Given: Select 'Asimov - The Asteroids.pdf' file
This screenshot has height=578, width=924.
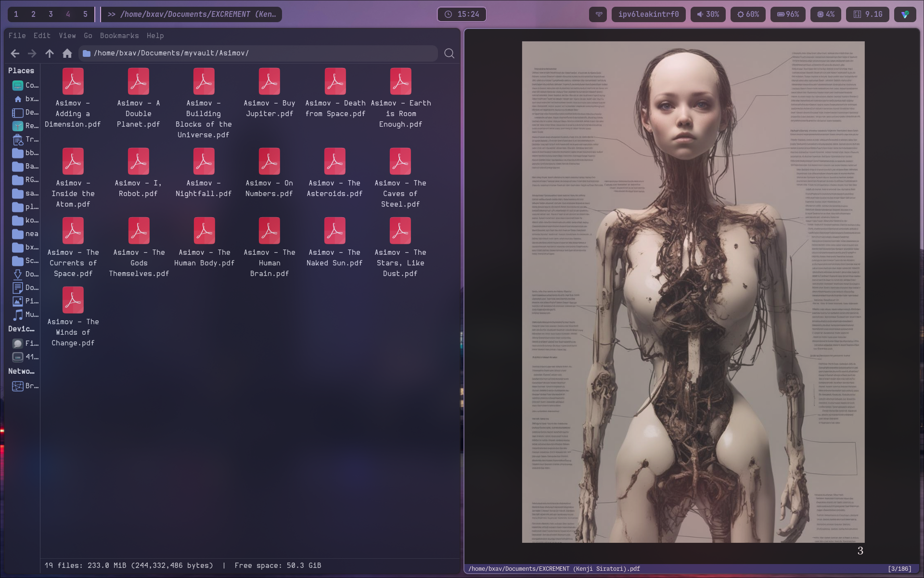Looking at the screenshot, I should (x=335, y=172).
